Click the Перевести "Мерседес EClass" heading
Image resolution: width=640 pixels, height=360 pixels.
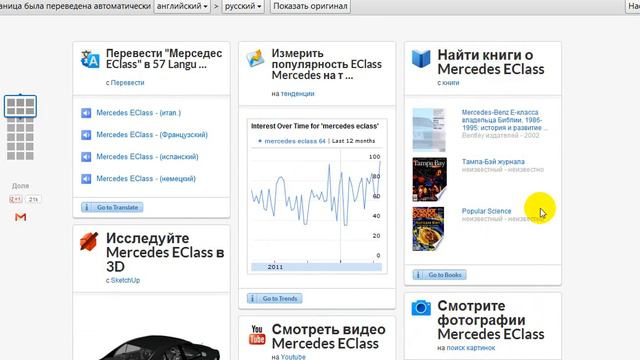click(x=164, y=59)
